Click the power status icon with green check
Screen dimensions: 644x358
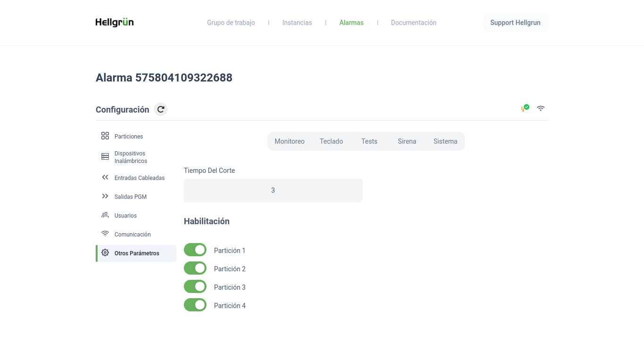click(x=525, y=108)
